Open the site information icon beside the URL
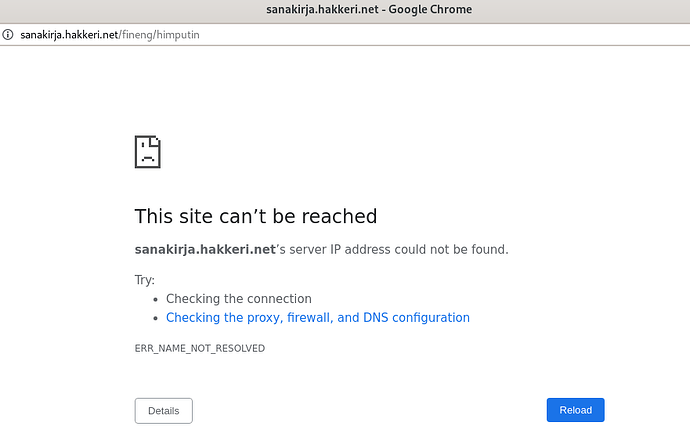 (x=8, y=34)
